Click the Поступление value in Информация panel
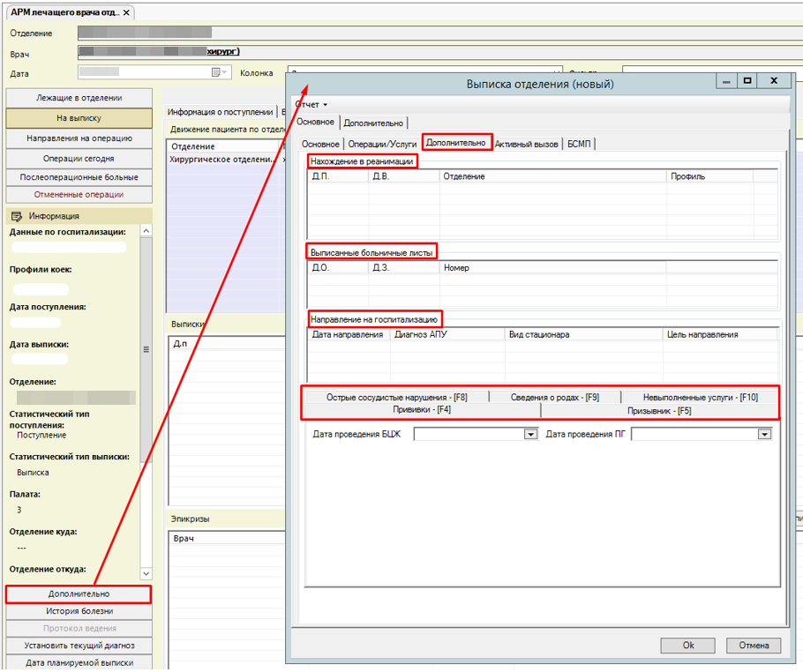Image resolution: width=803 pixels, height=672 pixels. tap(41, 435)
